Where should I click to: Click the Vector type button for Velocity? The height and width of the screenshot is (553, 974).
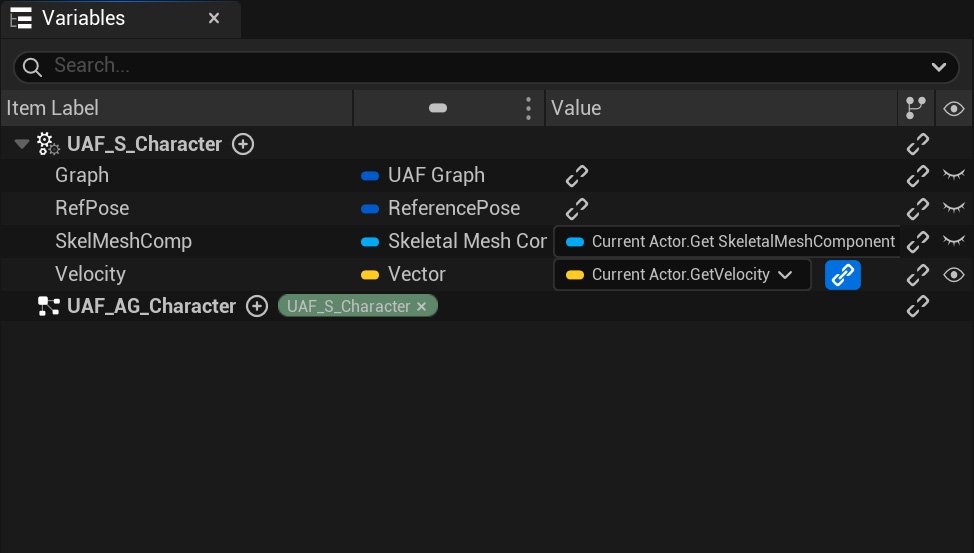(x=416, y=274)
